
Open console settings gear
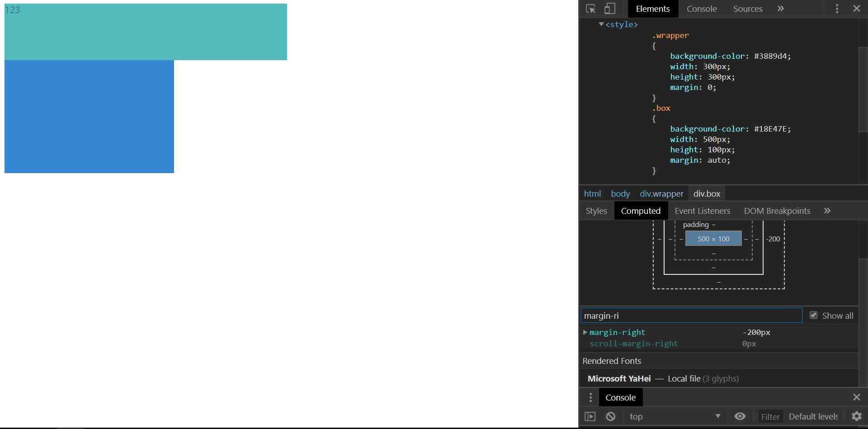(856, 416)
